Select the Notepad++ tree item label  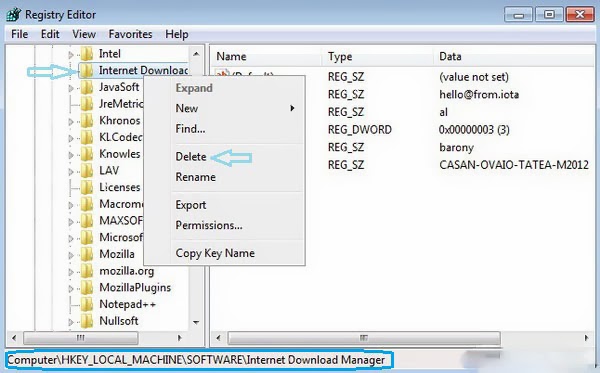point(127,305)
